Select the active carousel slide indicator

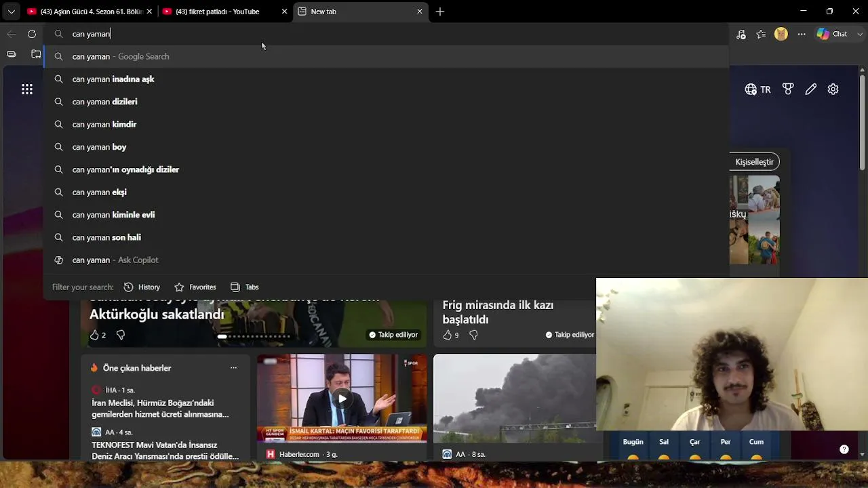pyautogui.click(x=222, y=336)
